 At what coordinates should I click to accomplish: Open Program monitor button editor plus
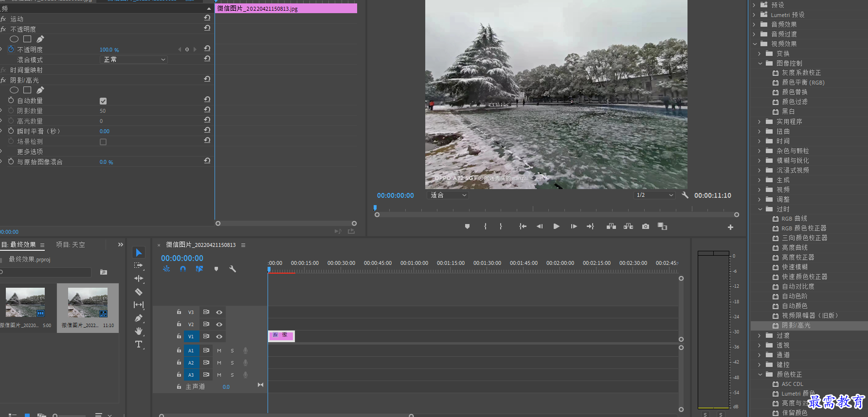coord(730,227)
